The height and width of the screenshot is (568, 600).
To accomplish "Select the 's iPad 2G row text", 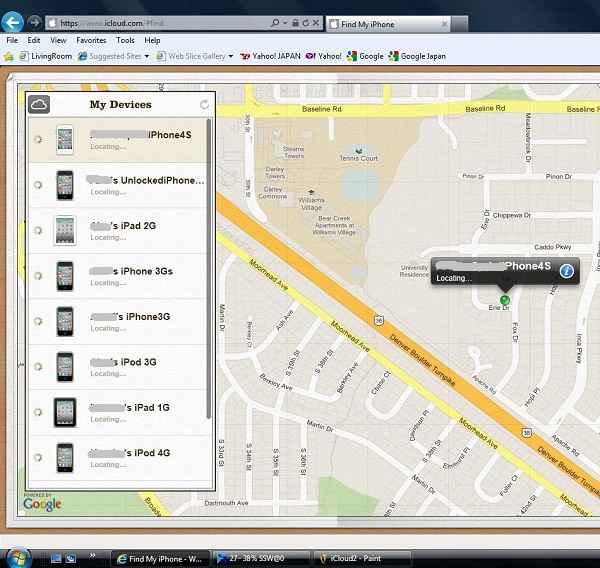I will click(134, 226).
